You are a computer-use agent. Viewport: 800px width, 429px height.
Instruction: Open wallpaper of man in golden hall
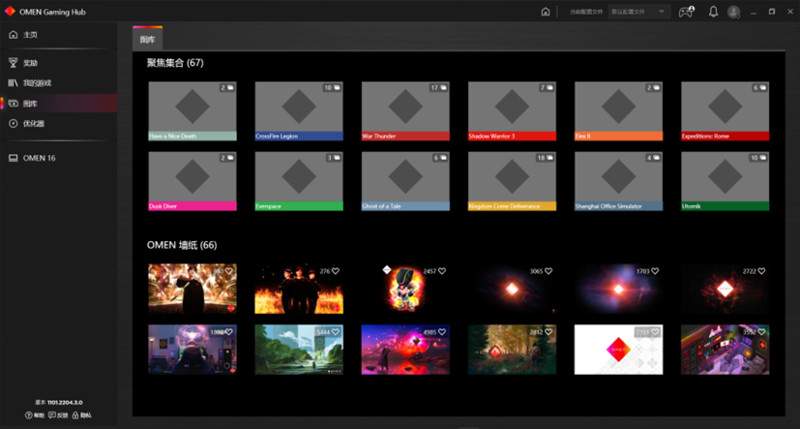click(x=192, y=288)
